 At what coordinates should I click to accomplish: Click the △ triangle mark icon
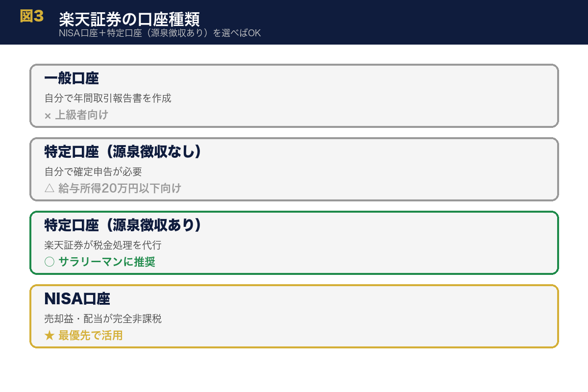(x=49, y=188)
